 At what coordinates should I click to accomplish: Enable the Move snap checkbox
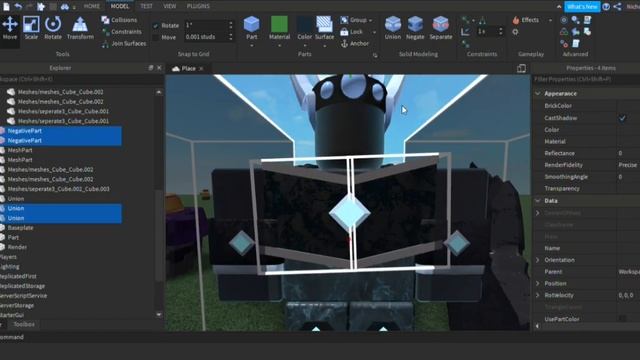(156, 37)
